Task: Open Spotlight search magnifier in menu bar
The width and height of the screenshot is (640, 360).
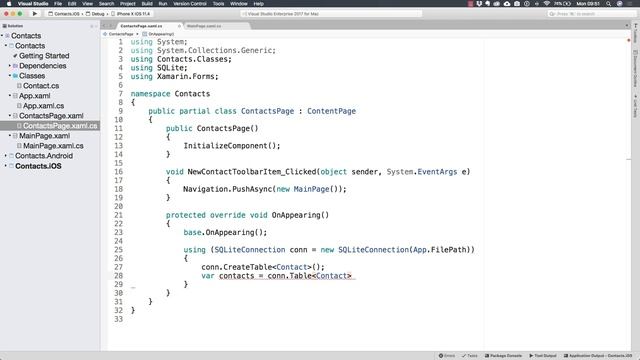Action: [608, 4]
